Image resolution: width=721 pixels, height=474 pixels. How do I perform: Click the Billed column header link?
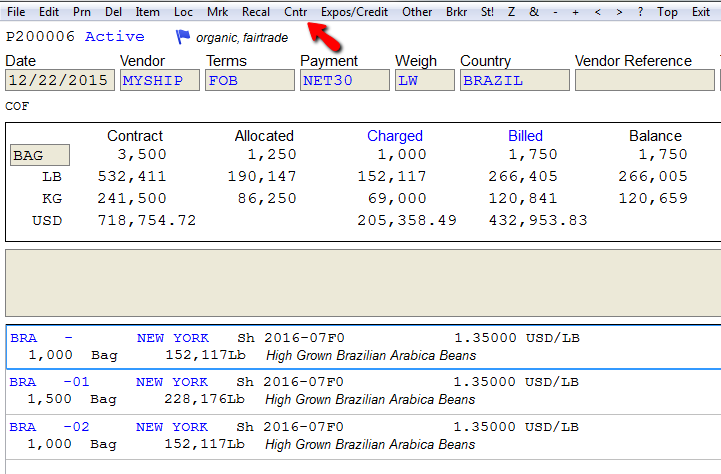click(525, 136)
